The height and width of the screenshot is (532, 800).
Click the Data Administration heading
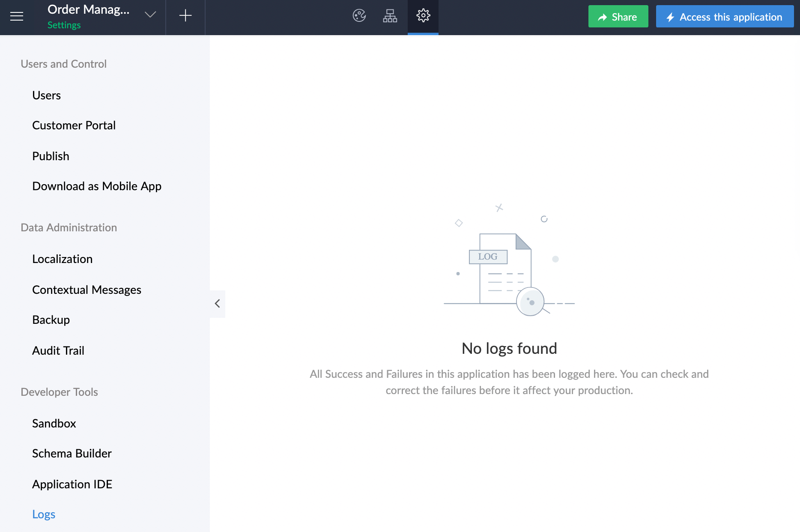click(69, 227)
